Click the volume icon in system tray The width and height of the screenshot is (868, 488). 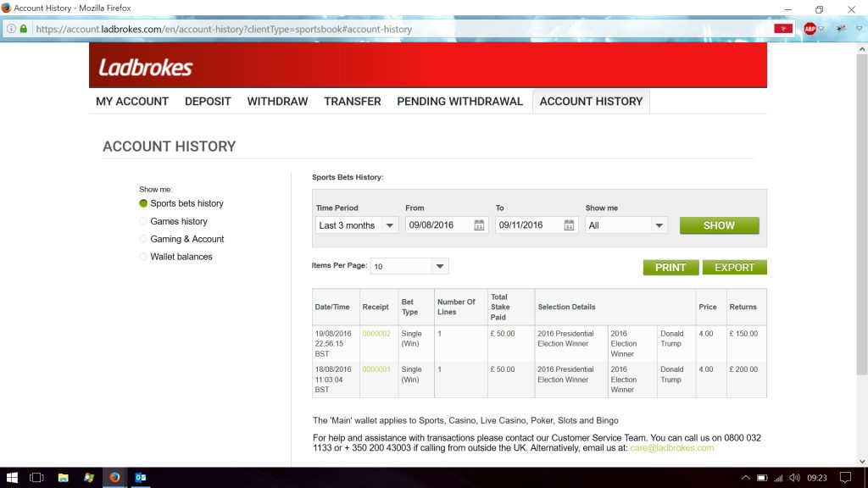pyautogui.click(x=795, y=478)
